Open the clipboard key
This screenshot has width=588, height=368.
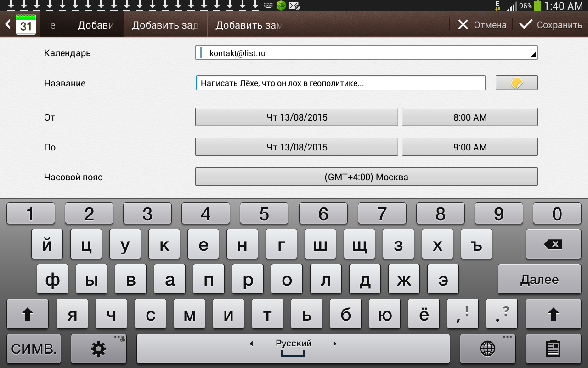(553, 349)
